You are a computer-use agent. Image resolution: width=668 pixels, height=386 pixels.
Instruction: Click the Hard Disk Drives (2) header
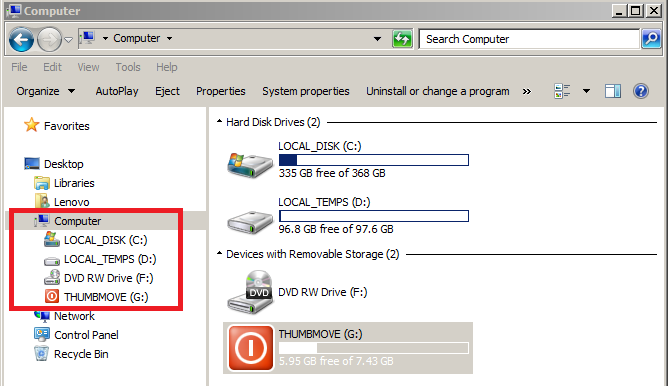(x=273, y=122)
